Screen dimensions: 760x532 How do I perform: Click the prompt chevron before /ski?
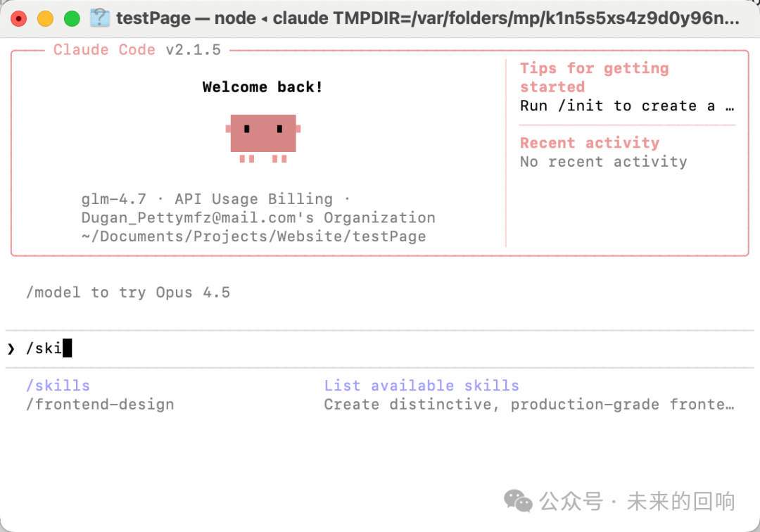(x=11, y=348)
